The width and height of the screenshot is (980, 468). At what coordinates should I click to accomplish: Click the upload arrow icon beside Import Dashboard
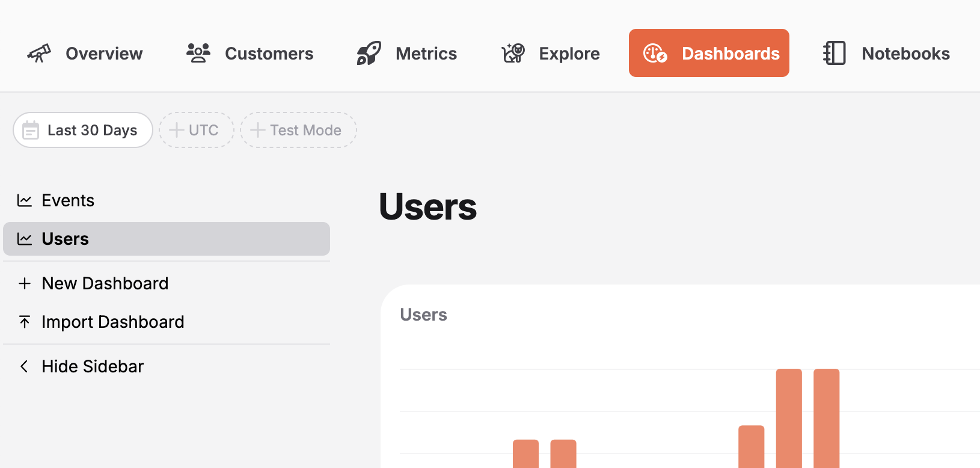click(25, 322)
